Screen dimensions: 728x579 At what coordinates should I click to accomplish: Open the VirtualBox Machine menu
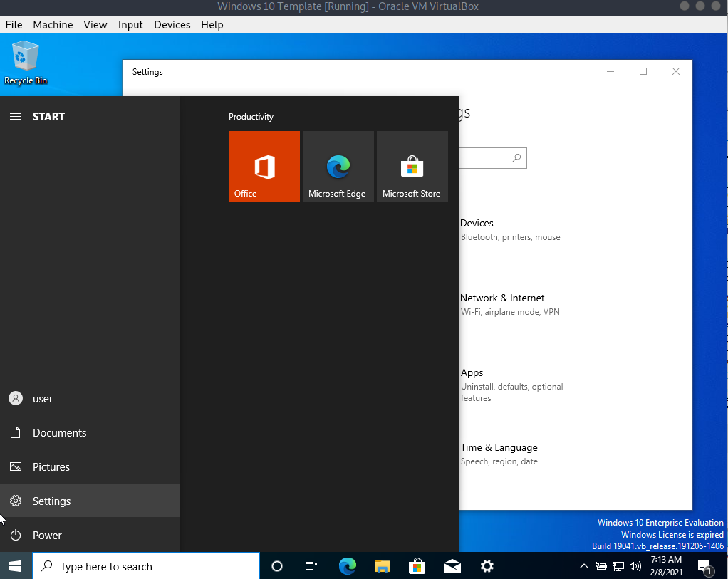pos(53,25)
